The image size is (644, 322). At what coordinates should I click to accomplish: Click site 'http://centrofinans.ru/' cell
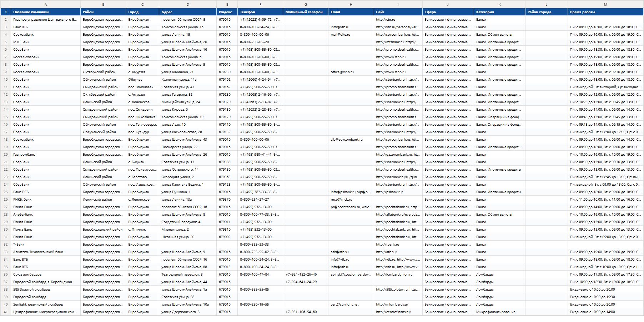pyautogui.click(x=398, y=312)
